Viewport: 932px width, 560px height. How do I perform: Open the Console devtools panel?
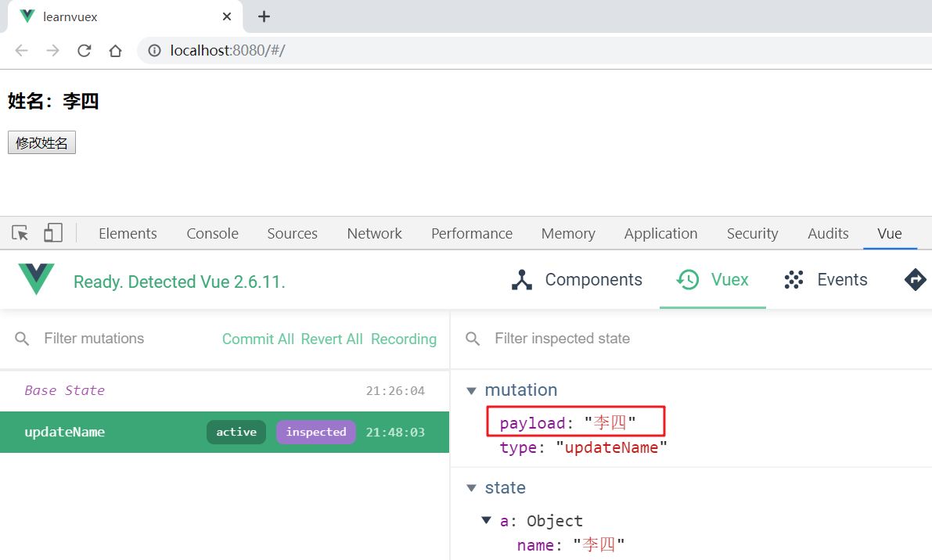tap(212, 233)
